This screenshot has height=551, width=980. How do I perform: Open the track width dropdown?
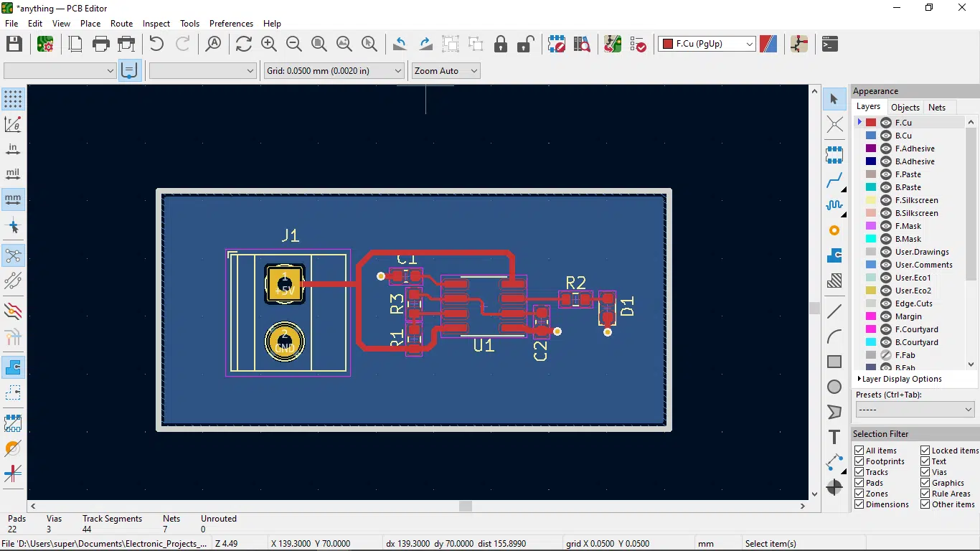[x=60, y=71]
